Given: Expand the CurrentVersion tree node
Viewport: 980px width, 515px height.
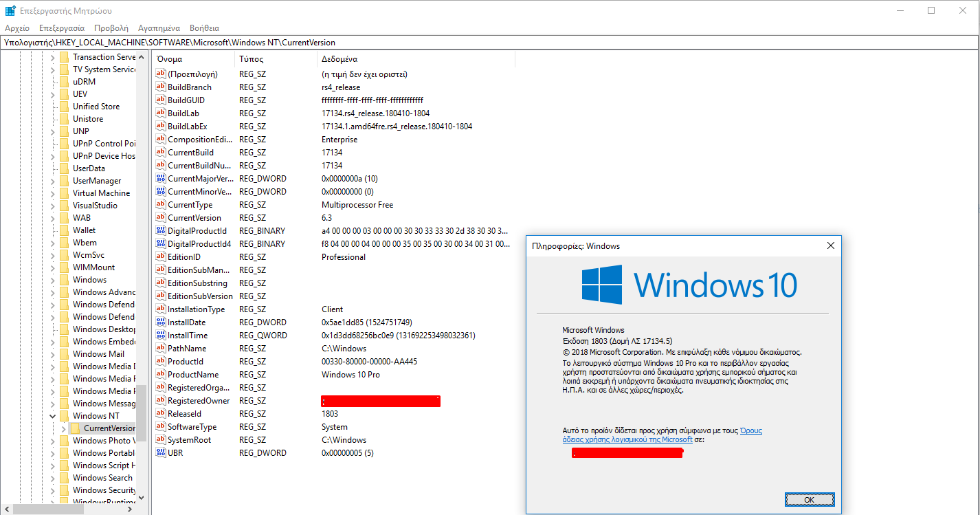Looking at the screenshot, I should [x=63, y=428].
